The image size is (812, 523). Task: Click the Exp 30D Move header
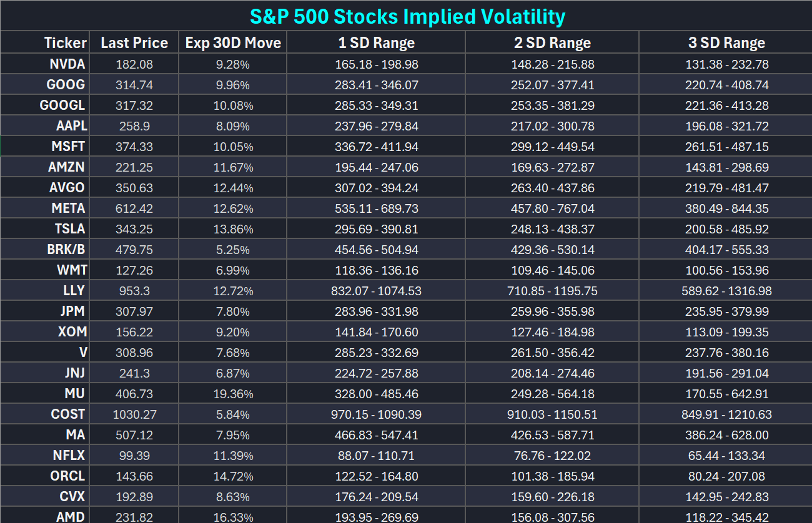(233, 43)
